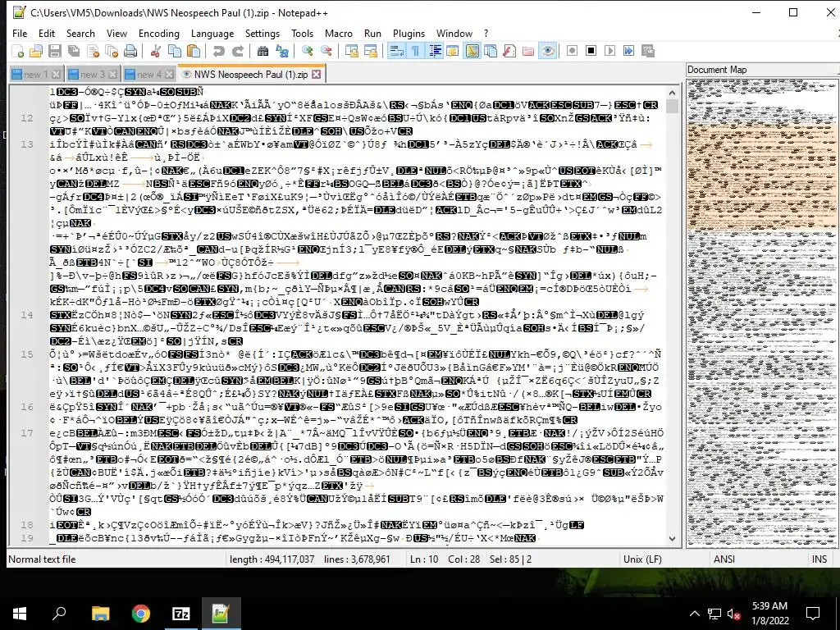This screenshot has height=630, width=840.
Task: Click Unix (LF) in status bar
Action: (x=644, y=559)
